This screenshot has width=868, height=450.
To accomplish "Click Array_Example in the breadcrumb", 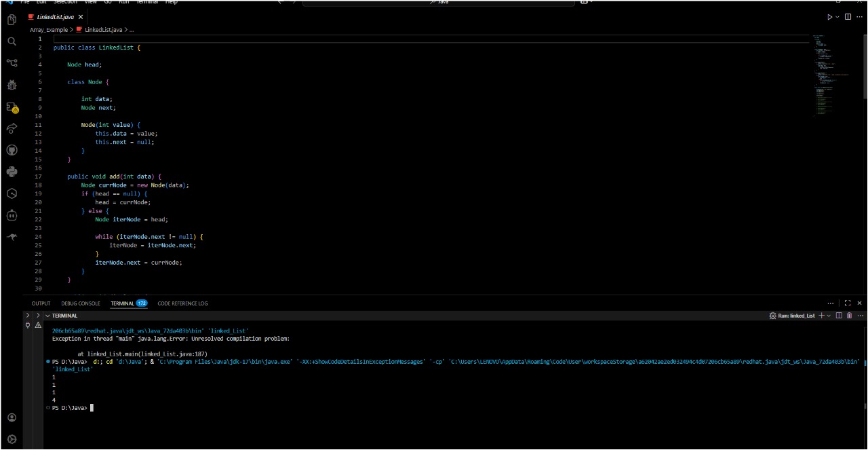I will 49,30.
